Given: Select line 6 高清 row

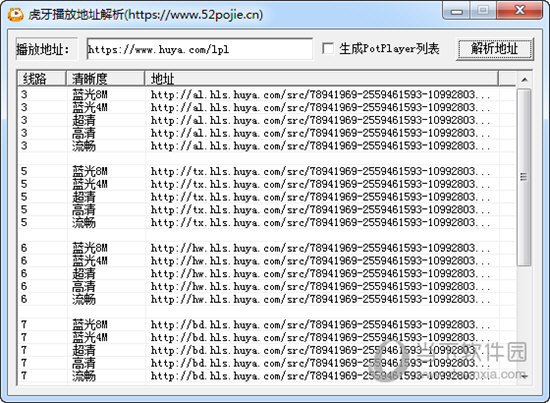Looking at the screenshot, I should (267, 286).
